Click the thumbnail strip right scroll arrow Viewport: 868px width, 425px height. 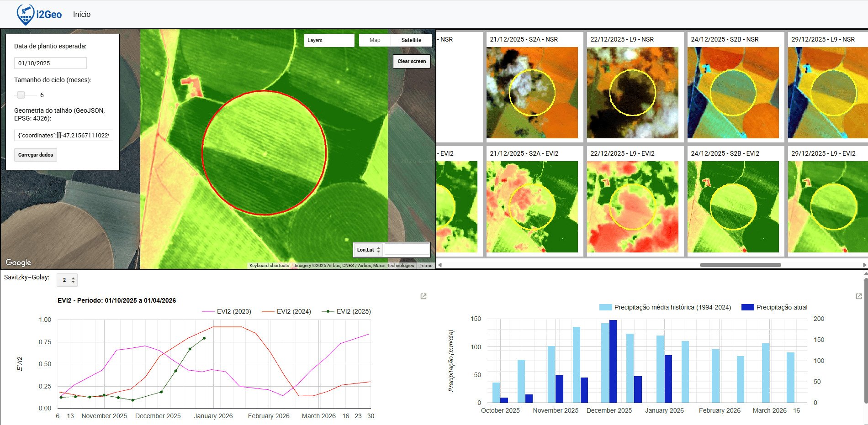(x=864, y=265)
